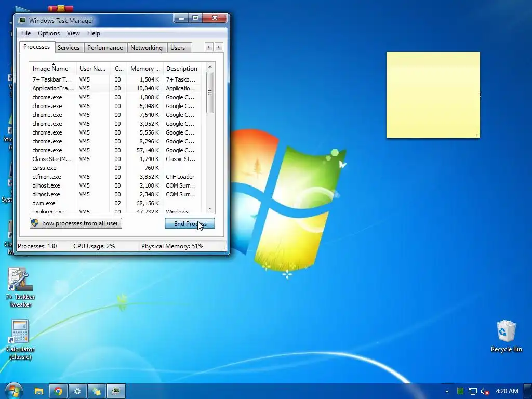This screenshot has width=532, height=399.
Task: Open the 4:20 AM clock
Action: [507, 391]
